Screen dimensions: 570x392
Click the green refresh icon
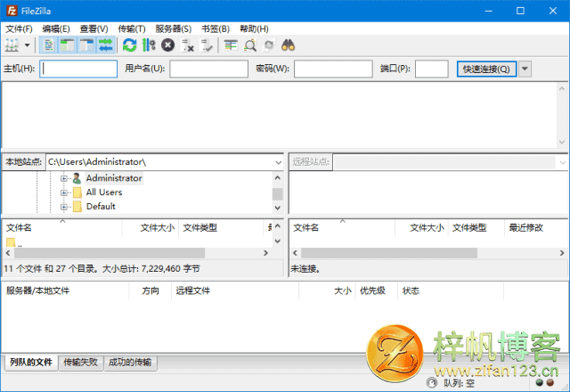[x=129, y=45]
